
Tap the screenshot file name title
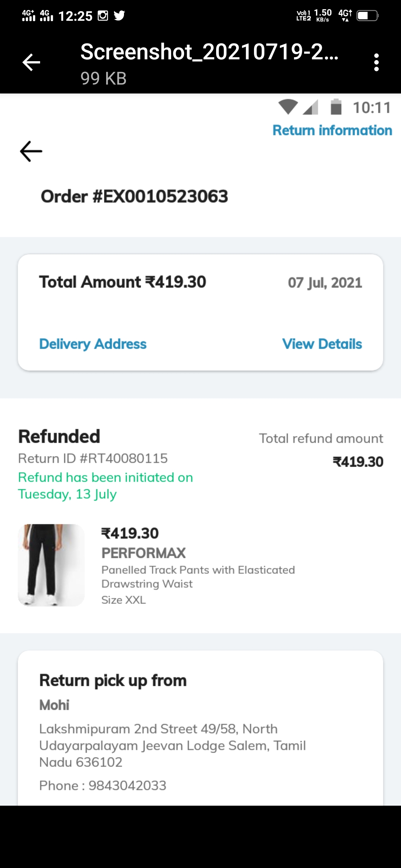pos(209,52)
